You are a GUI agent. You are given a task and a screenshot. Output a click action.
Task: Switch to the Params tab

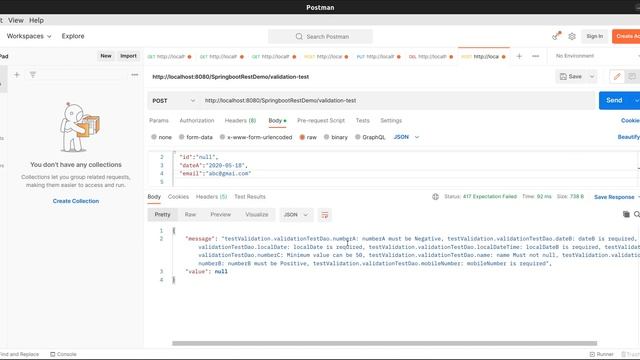tap(159, 120)
